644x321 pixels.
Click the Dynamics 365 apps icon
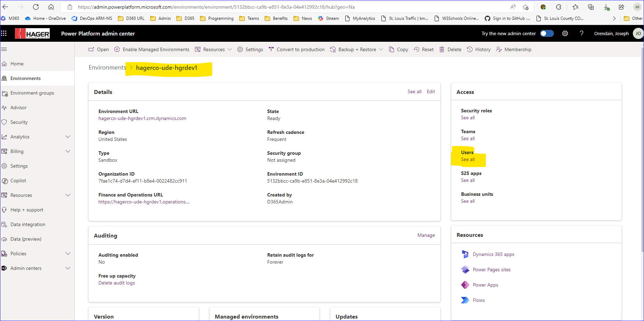tap(465, 254)
